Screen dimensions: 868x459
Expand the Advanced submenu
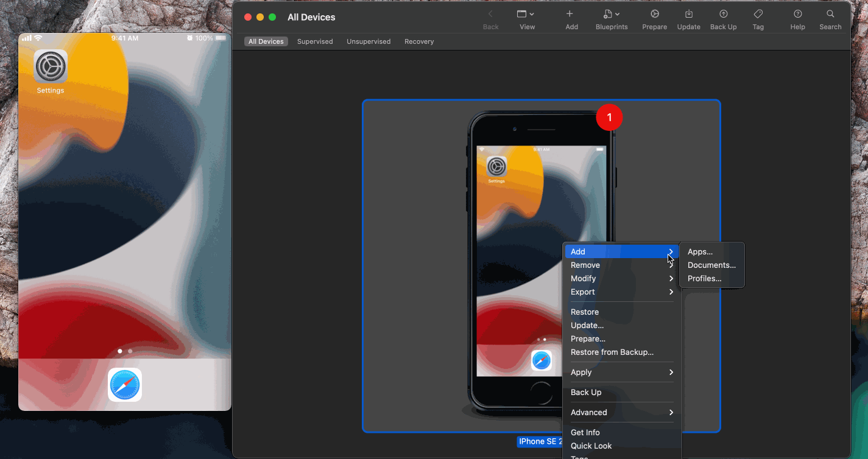[622, 412]
